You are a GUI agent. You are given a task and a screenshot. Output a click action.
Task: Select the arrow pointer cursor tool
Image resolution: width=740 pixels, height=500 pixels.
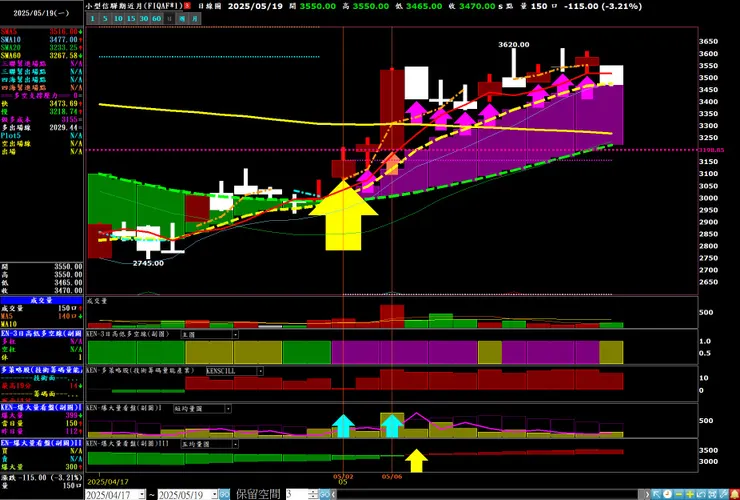(656, 494)
